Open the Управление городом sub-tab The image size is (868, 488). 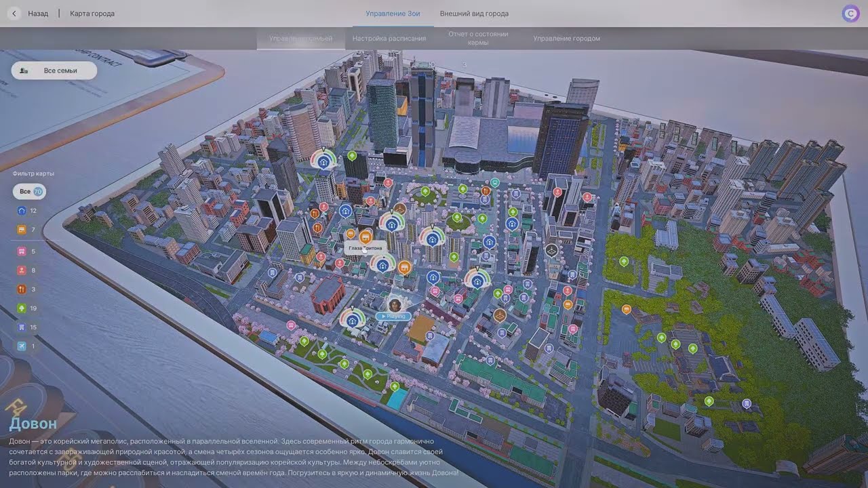coord(566,39)
